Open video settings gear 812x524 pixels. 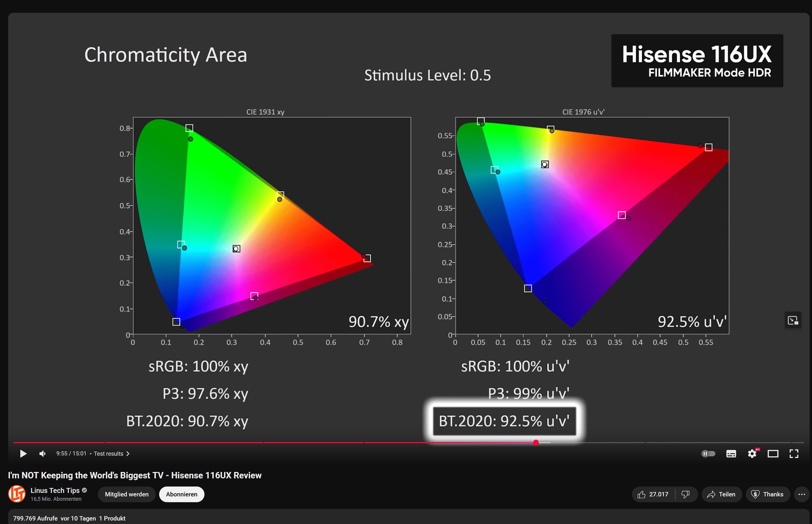click(752, 454)
